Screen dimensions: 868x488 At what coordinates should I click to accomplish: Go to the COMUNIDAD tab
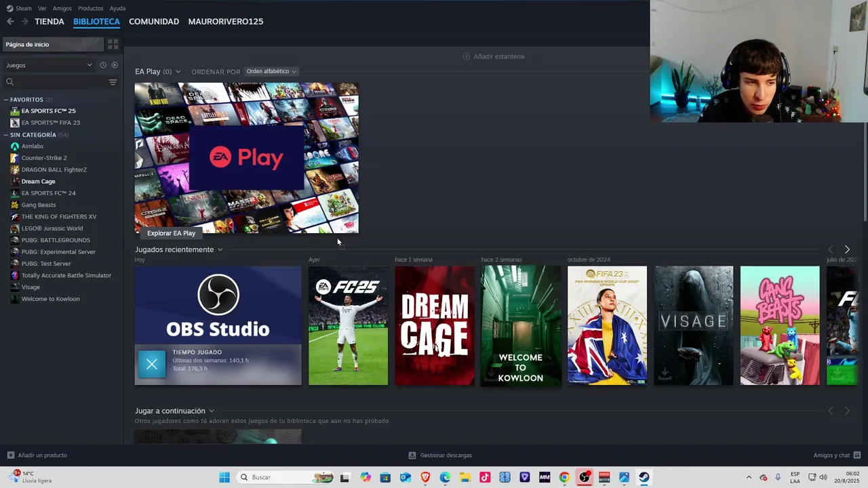click(x=154, y=22)
